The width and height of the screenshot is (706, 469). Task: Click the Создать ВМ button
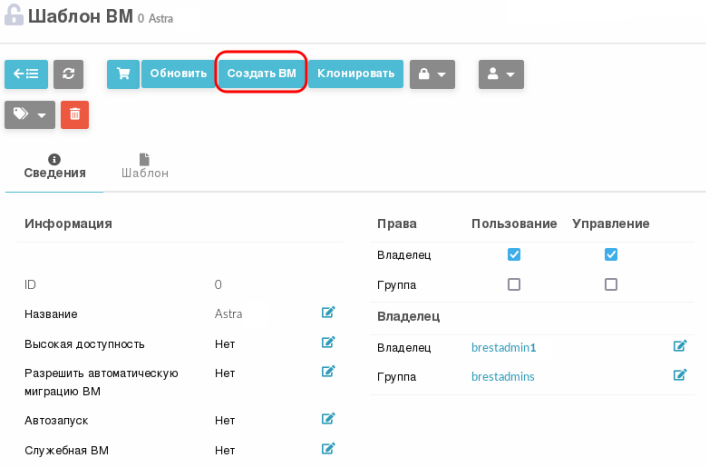[261, 74]
